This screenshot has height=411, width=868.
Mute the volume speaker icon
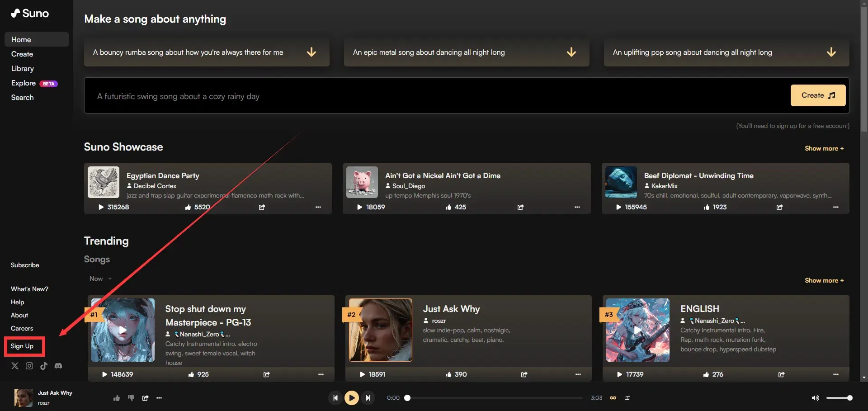click(x=815, y=398)
